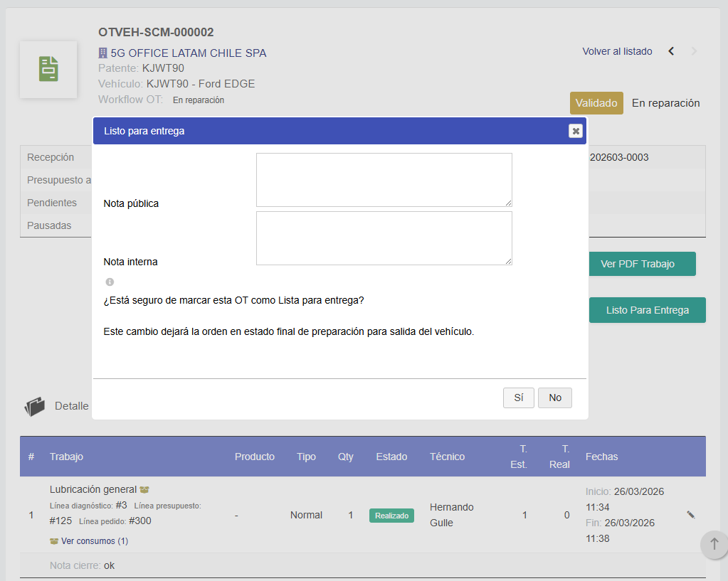This screenshot has width=728, height=581.
Task: Click the green document icon
Action: pos(48,69)
